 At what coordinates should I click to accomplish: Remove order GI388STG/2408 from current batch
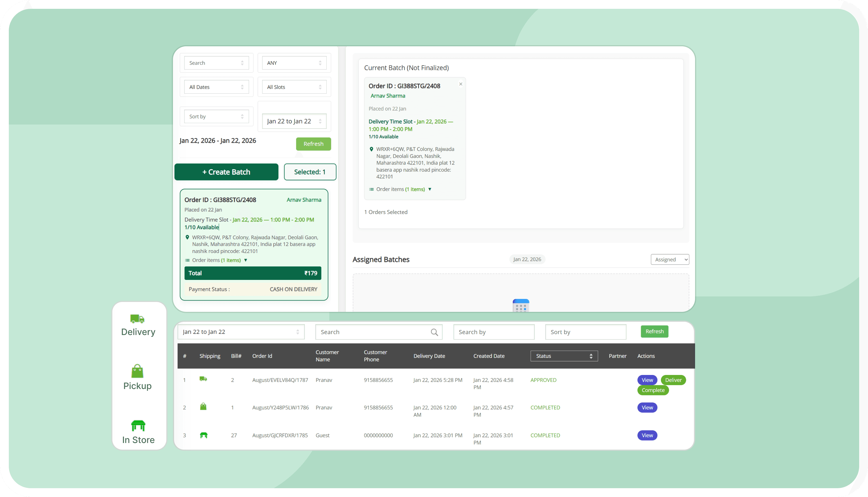(461, 84)
